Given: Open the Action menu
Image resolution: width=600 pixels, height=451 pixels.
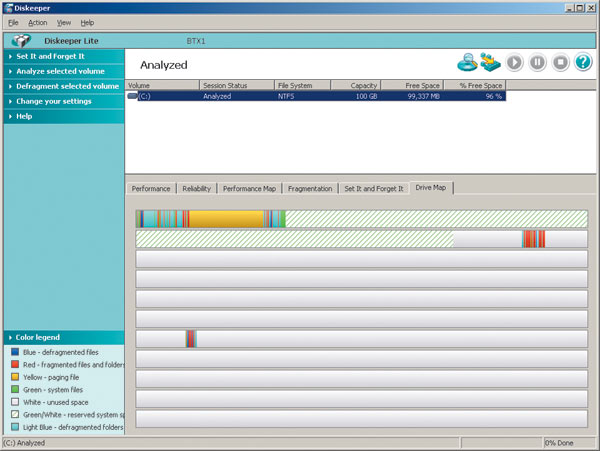Looking at the screenshot, I should [x=38, y=23].
